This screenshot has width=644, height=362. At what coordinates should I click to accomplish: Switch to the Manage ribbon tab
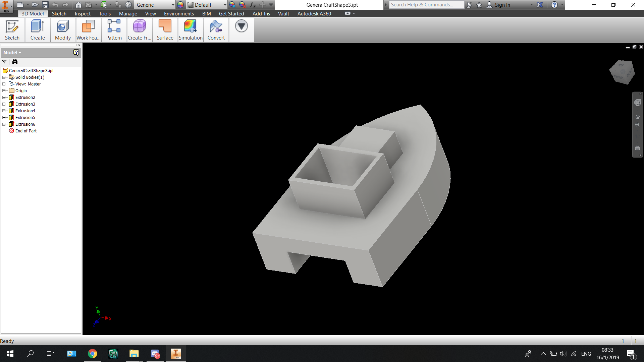click(128, 14)
